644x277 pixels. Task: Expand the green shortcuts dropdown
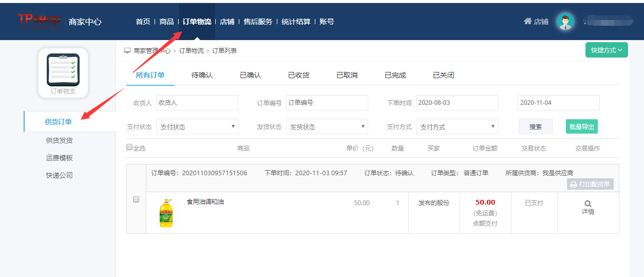607,50
